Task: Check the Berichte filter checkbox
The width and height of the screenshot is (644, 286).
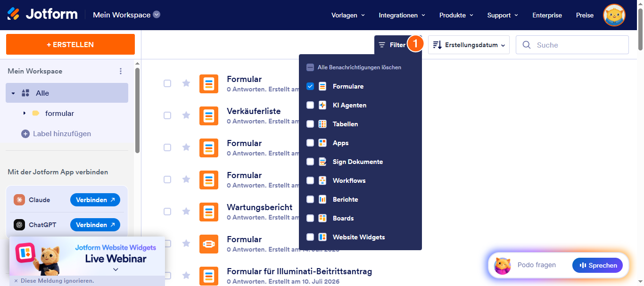Action: (310, 199)
